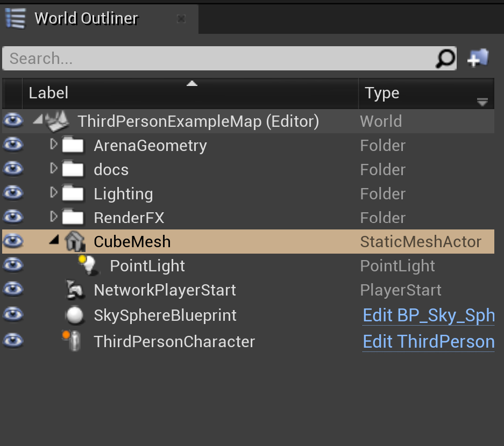This screenshot has height=446, width=504.
Task: Select the CubeMesh actor label
Action: tap(132, 242)
